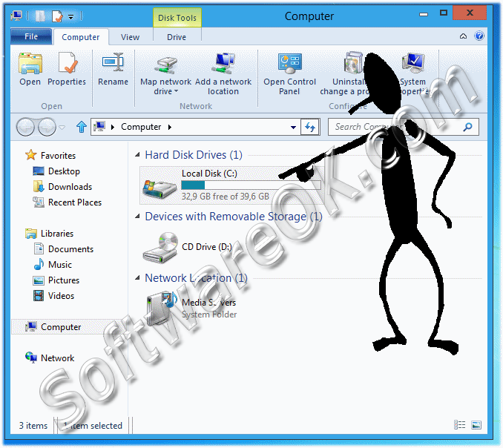
Task: Click Computer in the address bar path
Action: (141, 127)
